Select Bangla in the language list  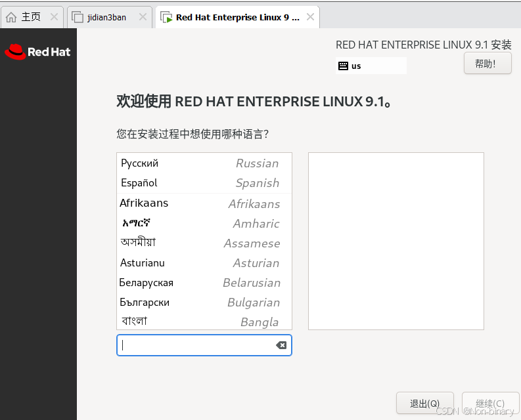(204, 321)
